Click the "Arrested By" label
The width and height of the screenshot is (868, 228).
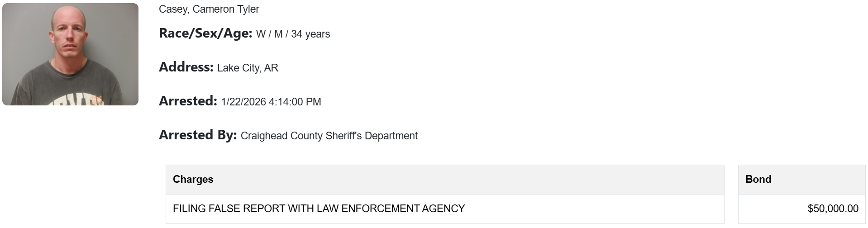tap(198, 135)
